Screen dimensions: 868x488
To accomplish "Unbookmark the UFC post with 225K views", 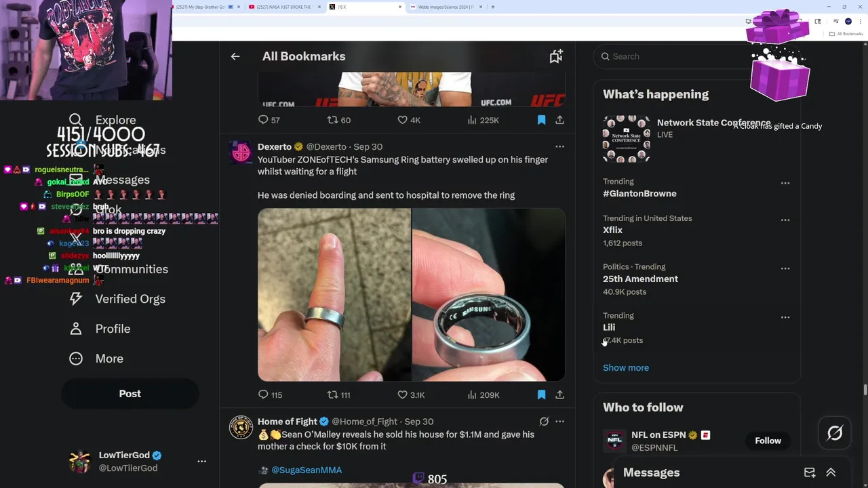I will tap(541, 120).
